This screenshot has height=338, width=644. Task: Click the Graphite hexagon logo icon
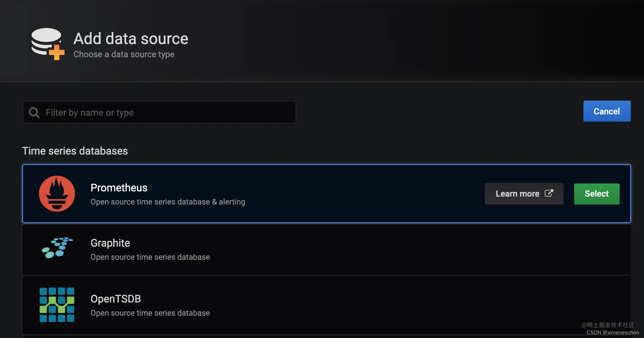[57, 248]
